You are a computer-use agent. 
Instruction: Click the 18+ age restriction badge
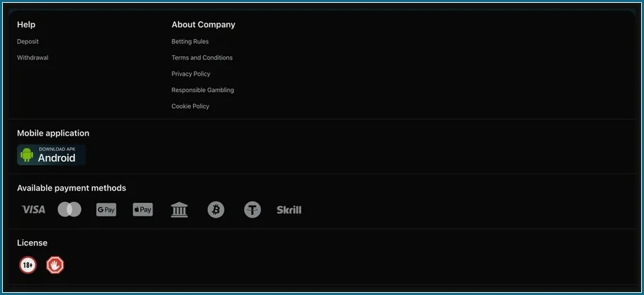28,265
